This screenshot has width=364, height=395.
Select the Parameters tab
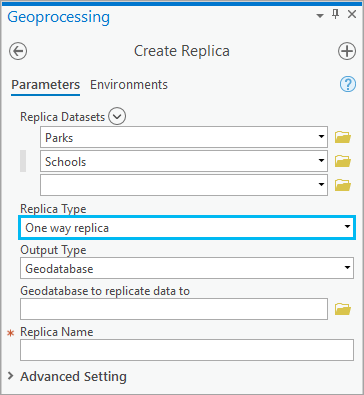click(x=46, y=85)
